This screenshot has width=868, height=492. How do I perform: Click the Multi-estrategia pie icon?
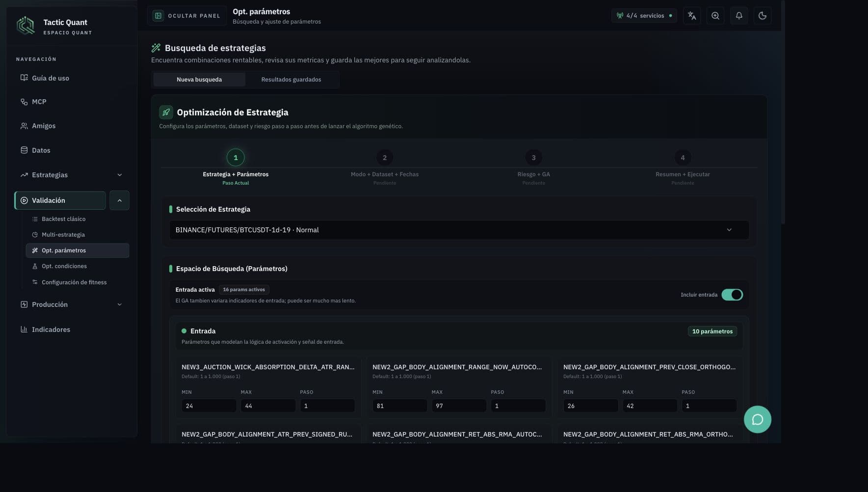35,235
